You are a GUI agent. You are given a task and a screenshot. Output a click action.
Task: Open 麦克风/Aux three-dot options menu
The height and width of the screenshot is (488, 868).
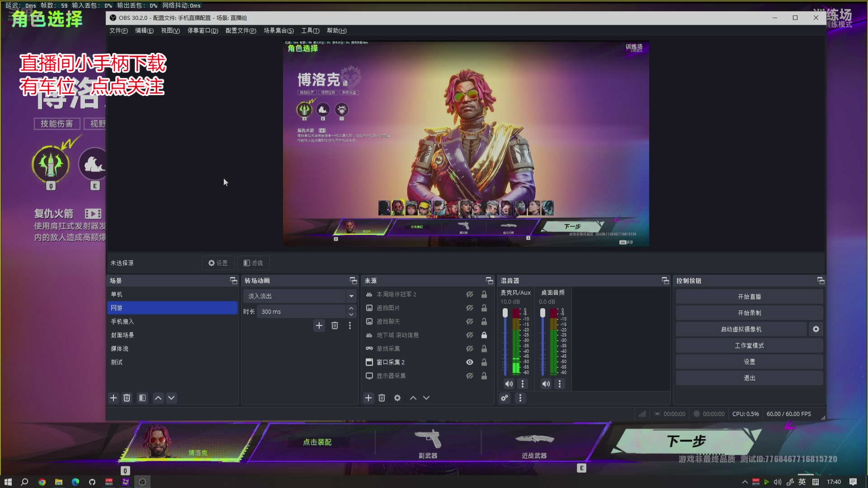click(523, 384)
